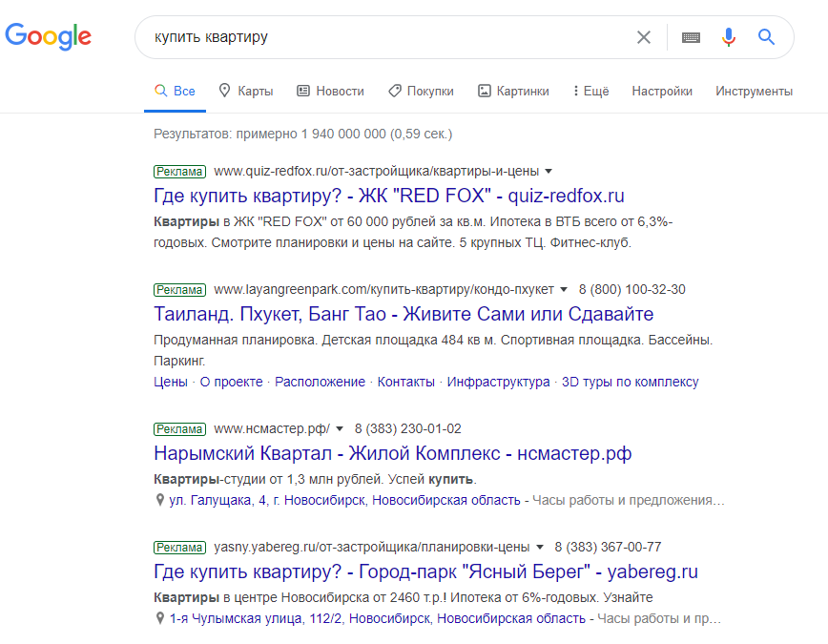Click map pin icon beside Чулымская address
The image size is (828, 644).
159,617
